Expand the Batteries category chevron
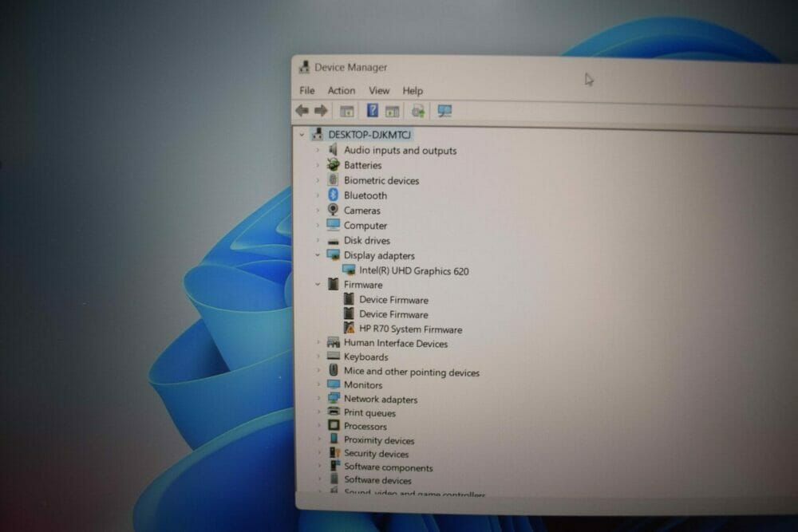Image resolution: width=798 pixels, height=532 pixels. tap(317, 165)
